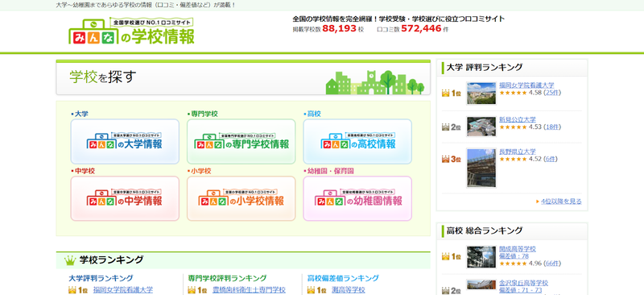Open the みんなの幼稚園情報 banner
Viewport: 644px width, 295px height.
[x=357, y=198]
